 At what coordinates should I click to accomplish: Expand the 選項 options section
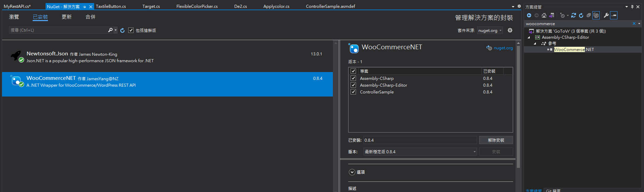pyautogui.click(x=352, y=172)
